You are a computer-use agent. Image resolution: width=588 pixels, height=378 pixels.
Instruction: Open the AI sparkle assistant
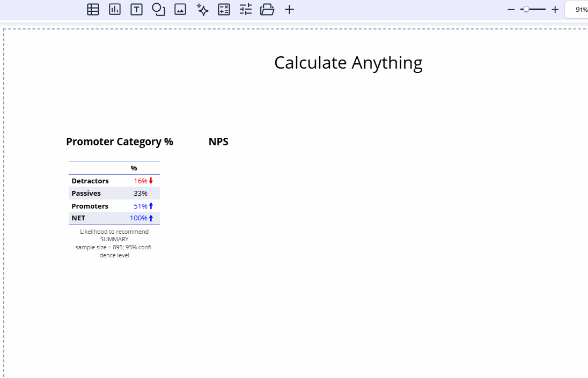(x=202, y=9)
